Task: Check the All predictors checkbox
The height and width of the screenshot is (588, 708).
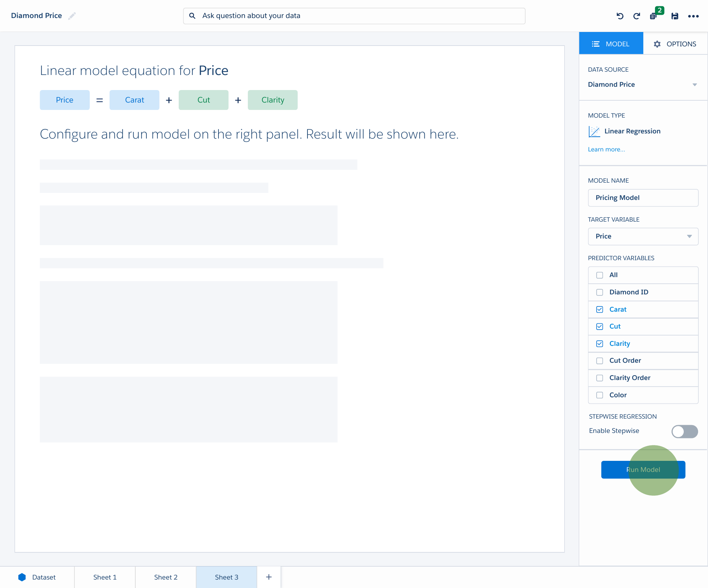Action: pyautogui.click(x=600, y=275)
